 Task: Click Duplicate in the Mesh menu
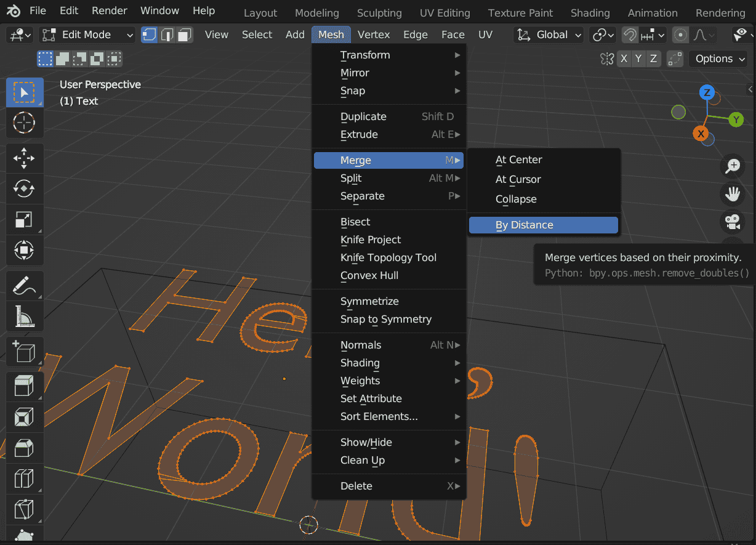point(389,117)
